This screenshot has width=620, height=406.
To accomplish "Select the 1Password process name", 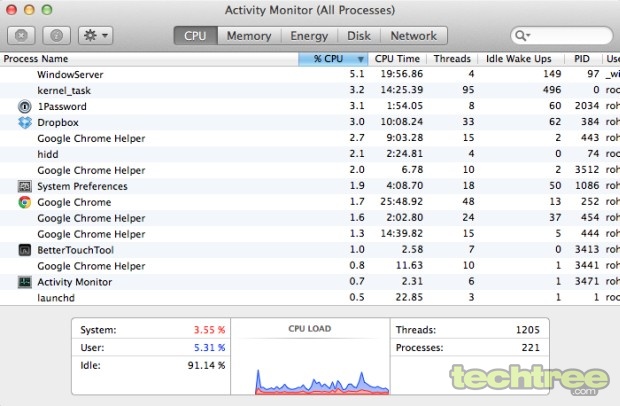I will click(x=62, y=106).
